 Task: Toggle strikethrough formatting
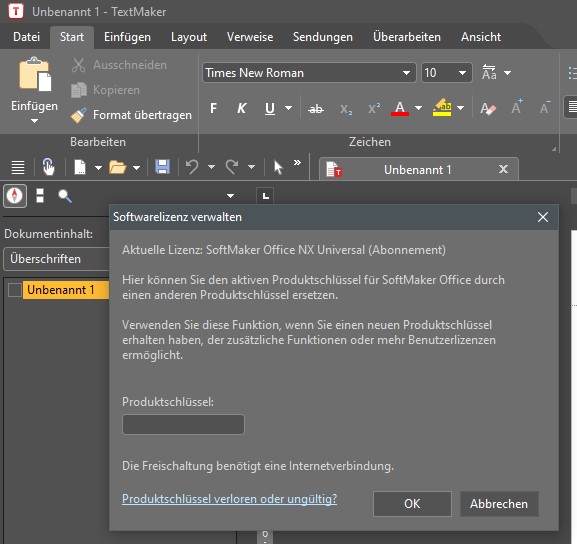pos(316,109)
